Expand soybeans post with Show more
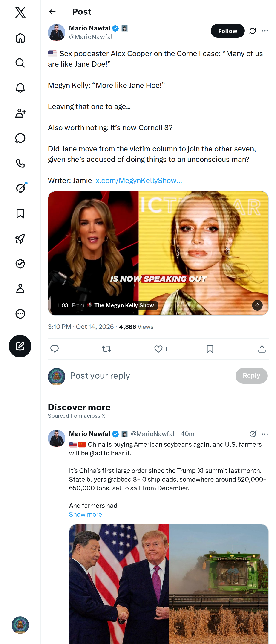 pos(85,514)
